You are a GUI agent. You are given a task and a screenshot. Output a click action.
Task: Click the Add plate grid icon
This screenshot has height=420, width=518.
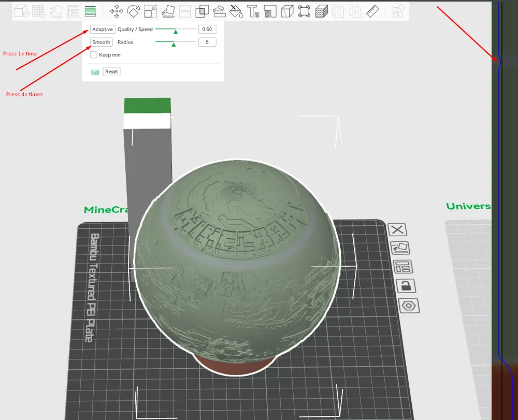coord(39,11)
